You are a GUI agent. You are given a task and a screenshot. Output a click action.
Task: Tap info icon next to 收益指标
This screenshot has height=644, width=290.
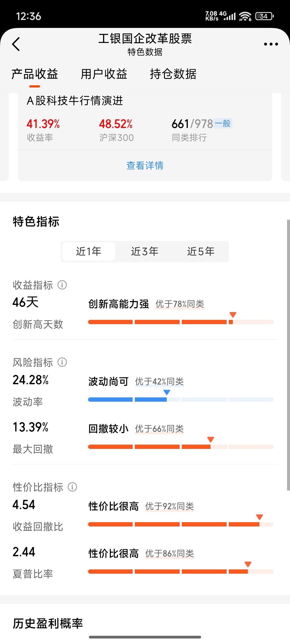coord(62,285)
